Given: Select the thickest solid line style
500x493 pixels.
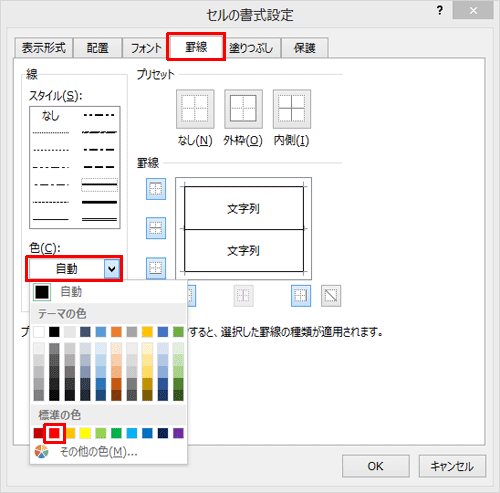Looking at the screenshot, I should (99, 202).
